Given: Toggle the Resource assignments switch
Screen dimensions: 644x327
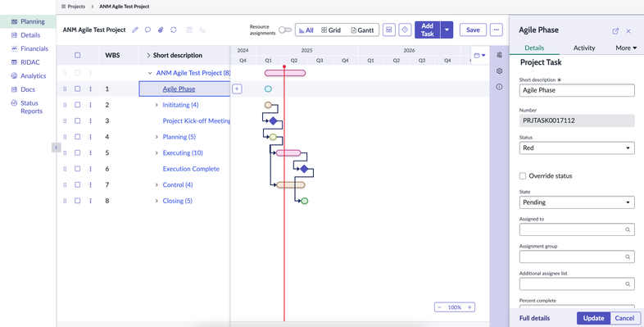Looking at the screenshot, I should (285, 30).
